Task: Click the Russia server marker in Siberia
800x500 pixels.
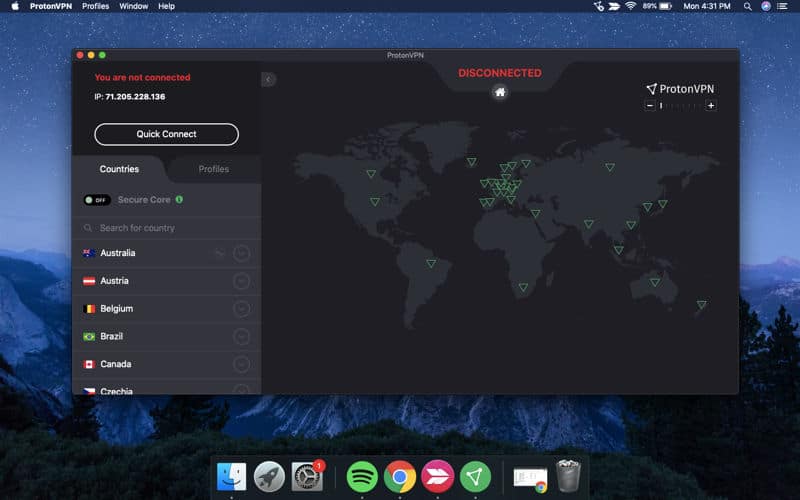Action: [610, 167]
